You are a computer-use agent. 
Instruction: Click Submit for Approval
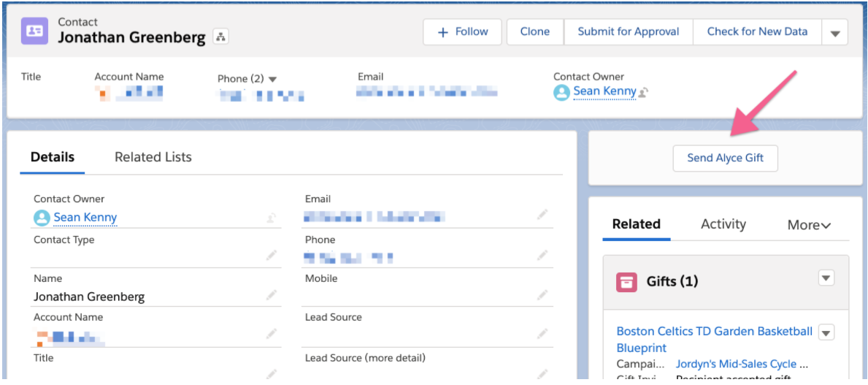click(629, 31)
